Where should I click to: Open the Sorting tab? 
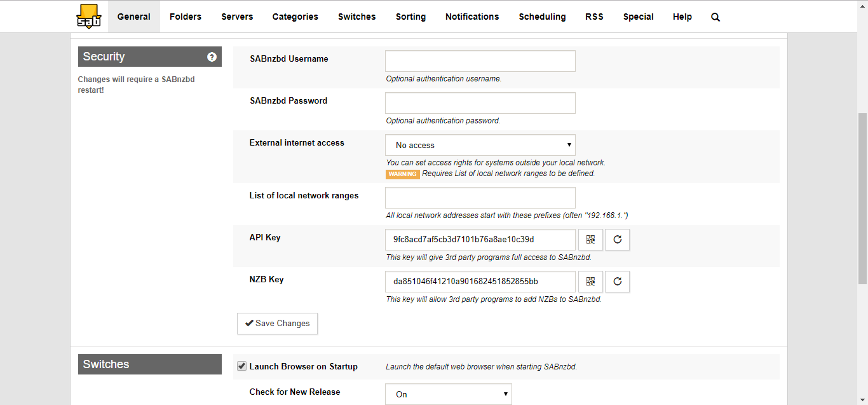(410, 17)
